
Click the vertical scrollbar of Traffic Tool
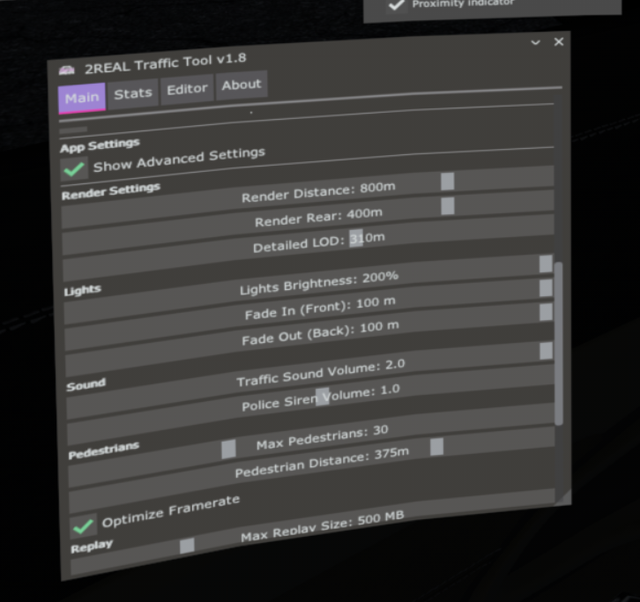(559, 344)
